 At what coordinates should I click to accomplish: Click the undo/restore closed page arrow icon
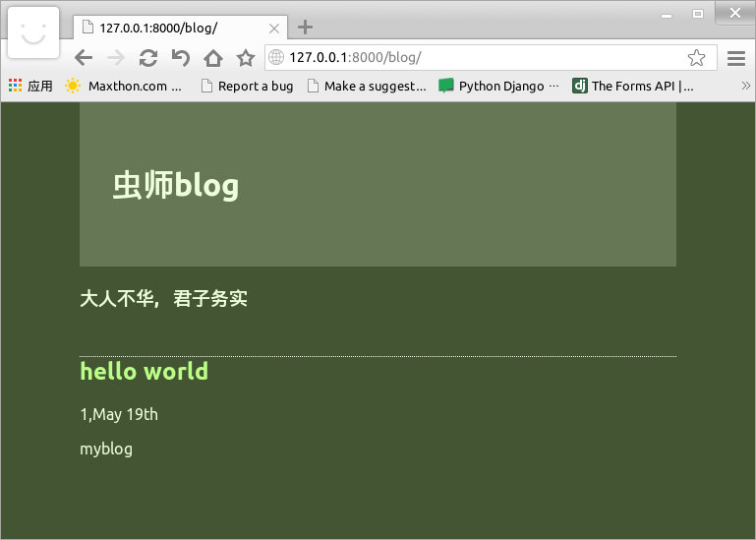[x=180, y=58]
